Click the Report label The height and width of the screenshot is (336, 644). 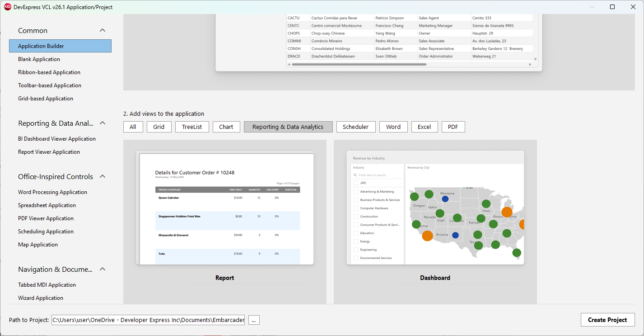[x=225, y=278]
